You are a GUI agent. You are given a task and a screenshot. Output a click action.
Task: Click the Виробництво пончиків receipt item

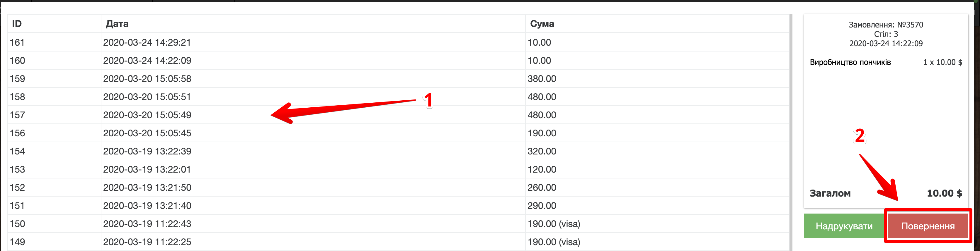click(x=850, y=62)
